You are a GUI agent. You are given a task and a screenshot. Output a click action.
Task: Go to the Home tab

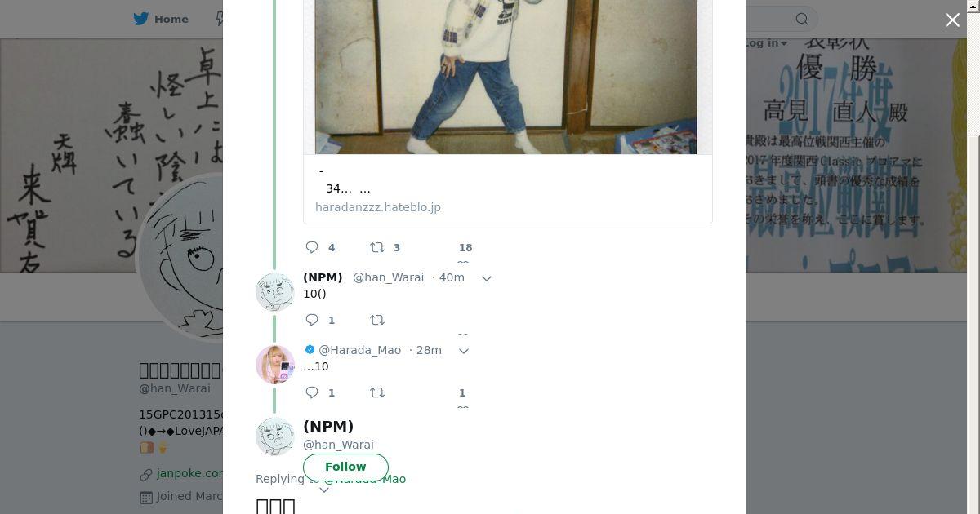161,19
